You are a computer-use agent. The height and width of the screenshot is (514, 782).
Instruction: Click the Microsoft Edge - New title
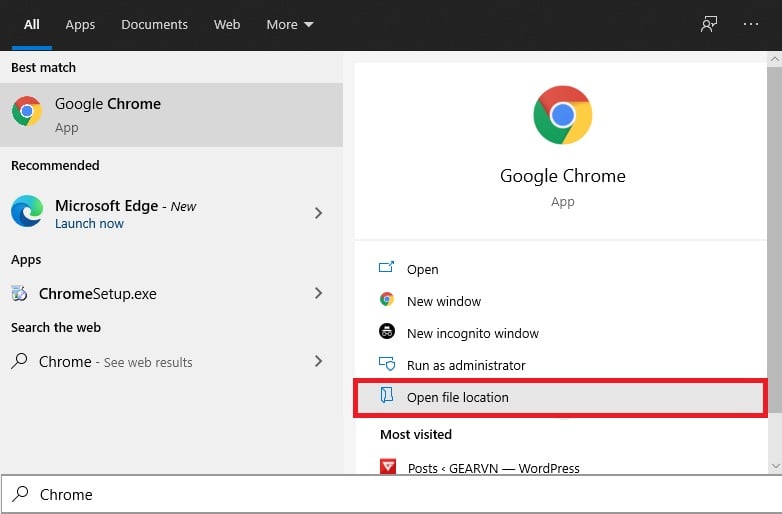tap(125, 206)
